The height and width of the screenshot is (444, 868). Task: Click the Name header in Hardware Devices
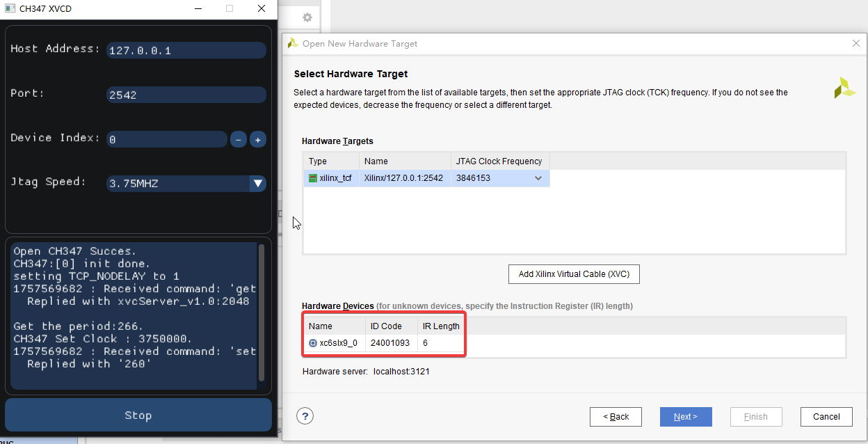pos(335,326)
